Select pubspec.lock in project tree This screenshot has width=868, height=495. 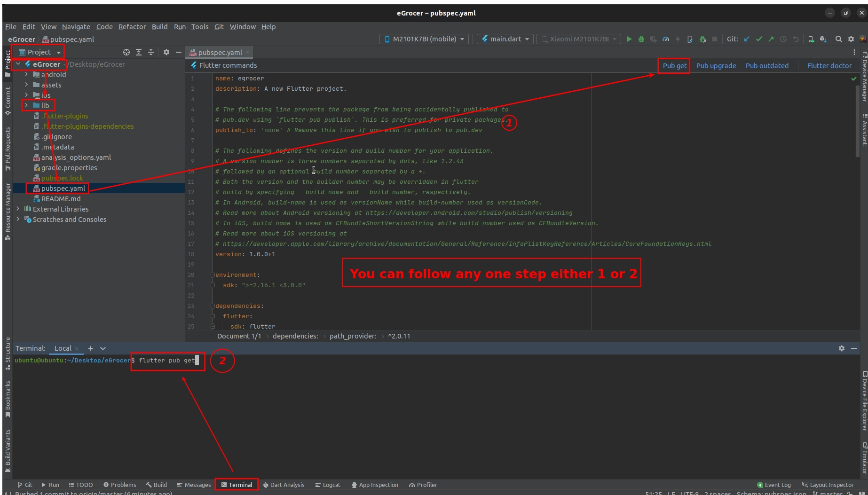(62, 178)
